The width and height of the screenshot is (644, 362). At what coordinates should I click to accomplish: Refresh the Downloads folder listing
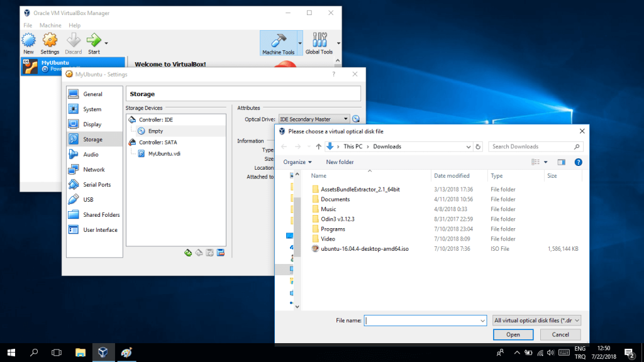[478, 146]
